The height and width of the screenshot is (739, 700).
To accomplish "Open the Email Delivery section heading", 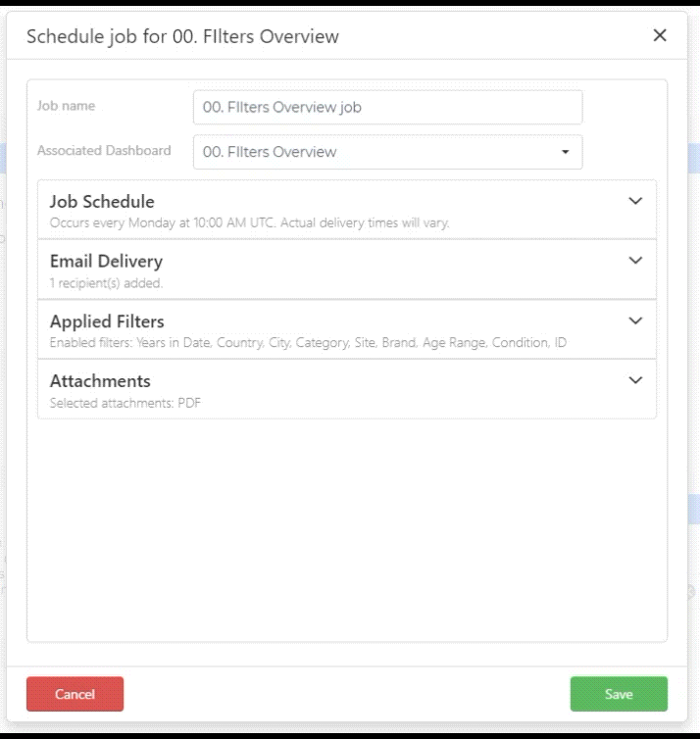I will (x=106, y=261).
